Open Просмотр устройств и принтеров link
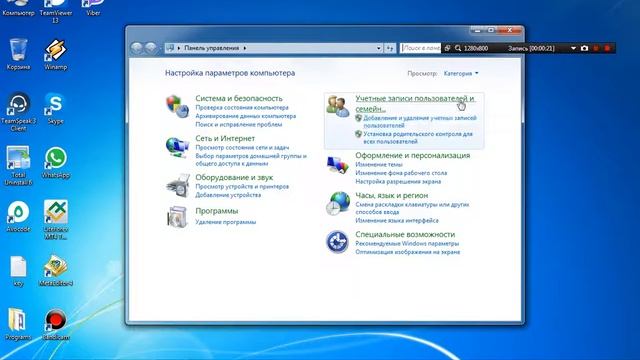The image size is (640, 360). 242,187
